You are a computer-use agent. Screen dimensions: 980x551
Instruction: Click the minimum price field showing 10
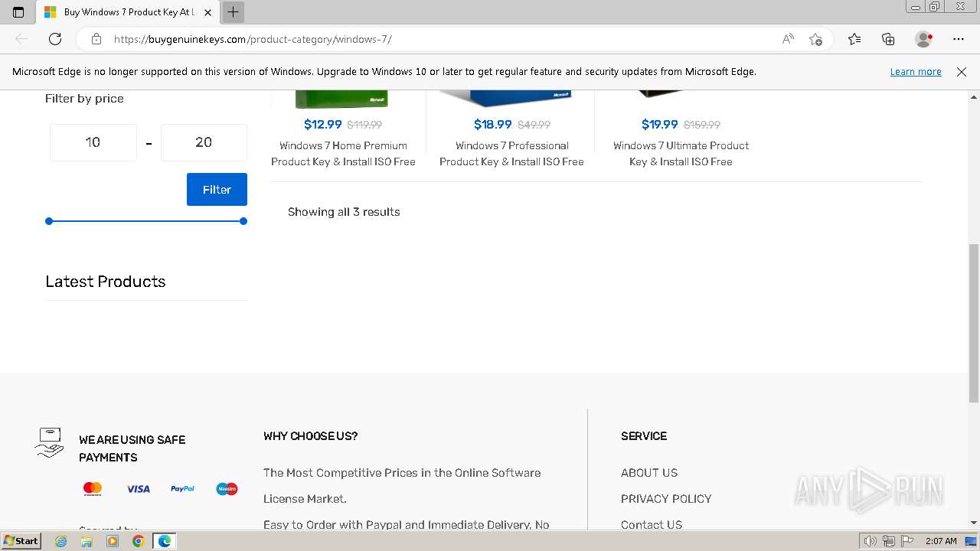click(93, 142)
